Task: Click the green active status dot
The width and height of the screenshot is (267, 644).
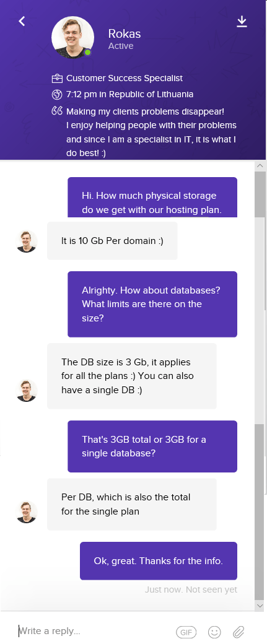Action: (x=87, y=53)
